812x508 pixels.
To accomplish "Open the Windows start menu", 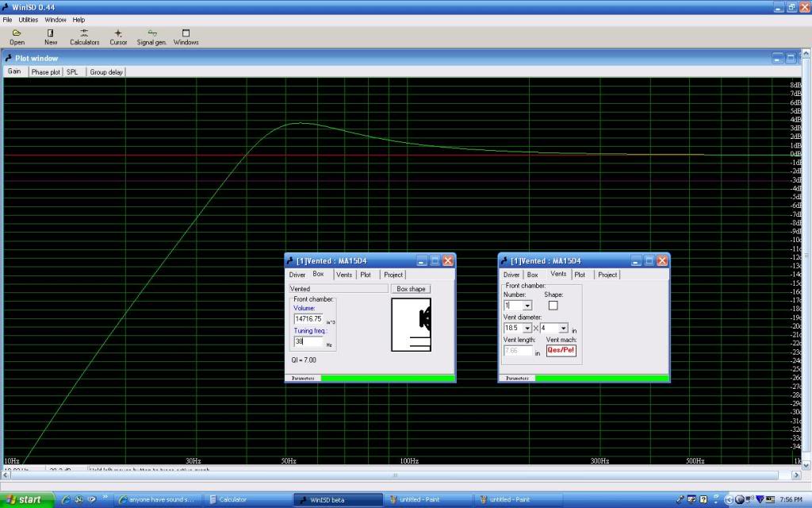I will (x=27, y=500).
